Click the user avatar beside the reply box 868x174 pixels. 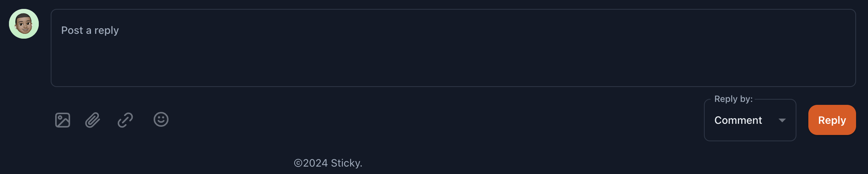(x=24, y=24)
